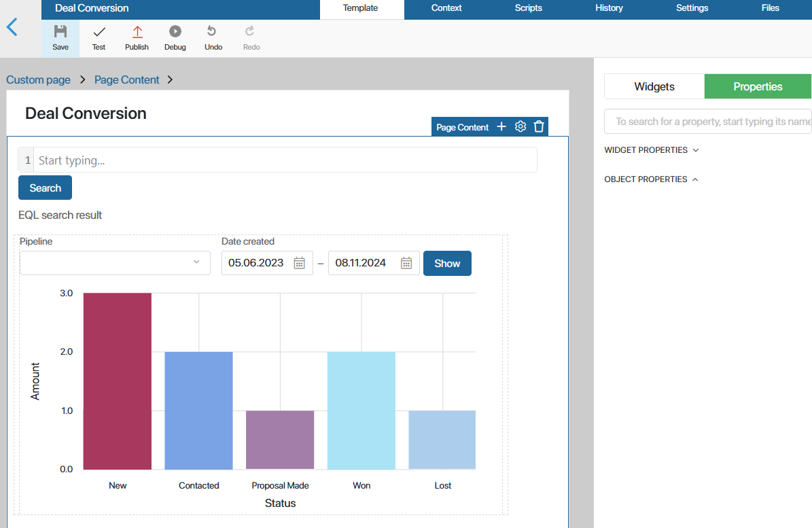Open the Settings tab
The width and height of the screenshot is (812, 528).
click(x=692, y=8)
